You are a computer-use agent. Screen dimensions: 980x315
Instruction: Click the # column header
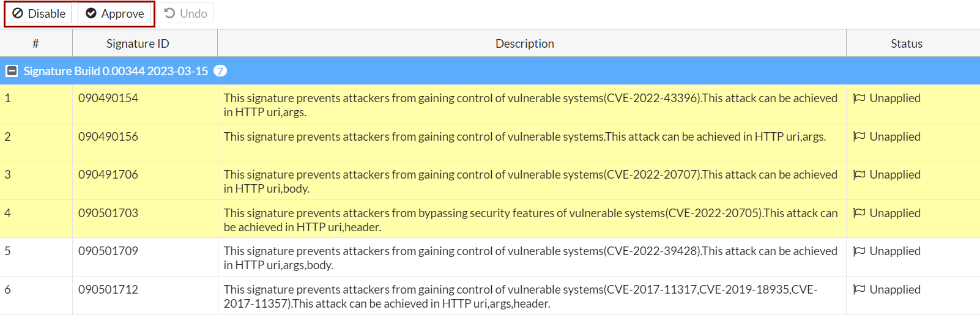tap(35, 43)
